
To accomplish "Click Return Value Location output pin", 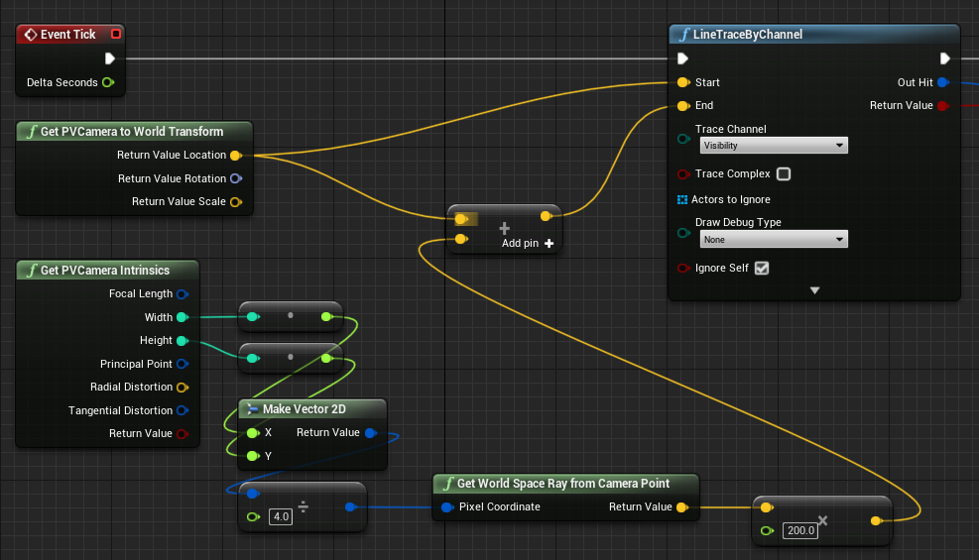I will (236, 156).
